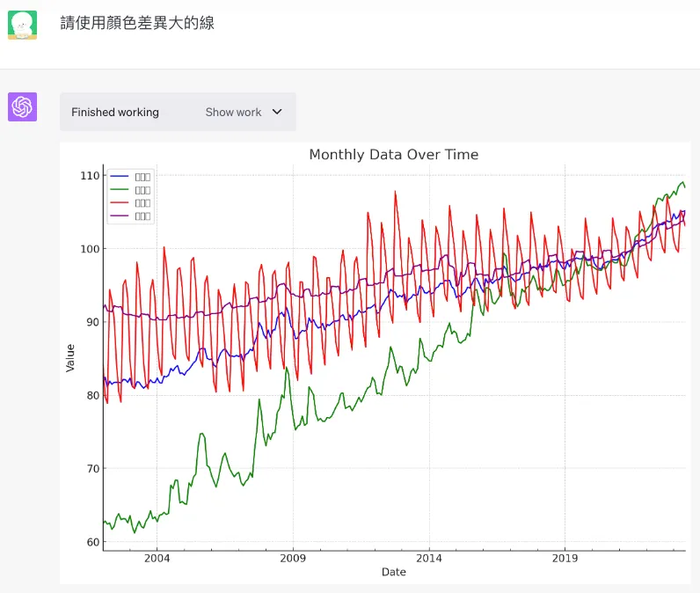The image size is (700, 593).
Task: Click the red line legend swatch
Action: click(x=120, y=202)
